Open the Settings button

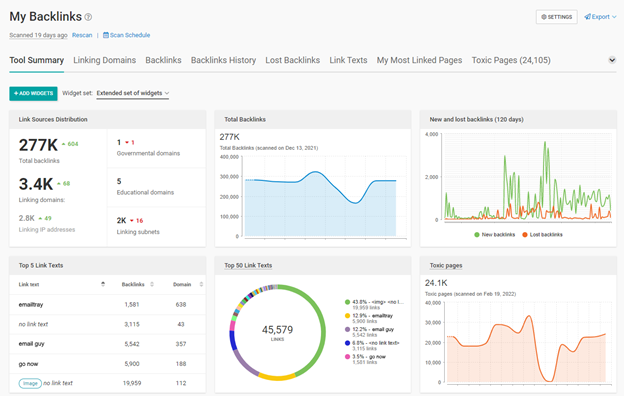coord(556,17)
